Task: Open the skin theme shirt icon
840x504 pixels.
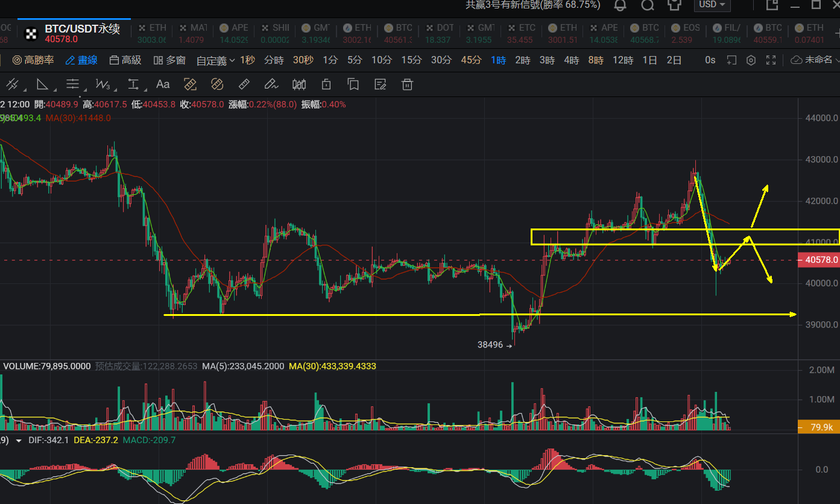Action: coord(674,5)
